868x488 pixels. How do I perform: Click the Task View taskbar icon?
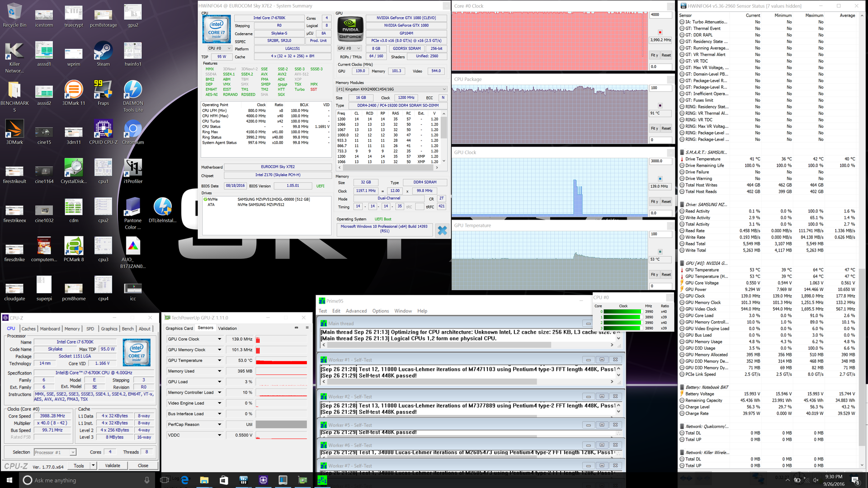165,480
